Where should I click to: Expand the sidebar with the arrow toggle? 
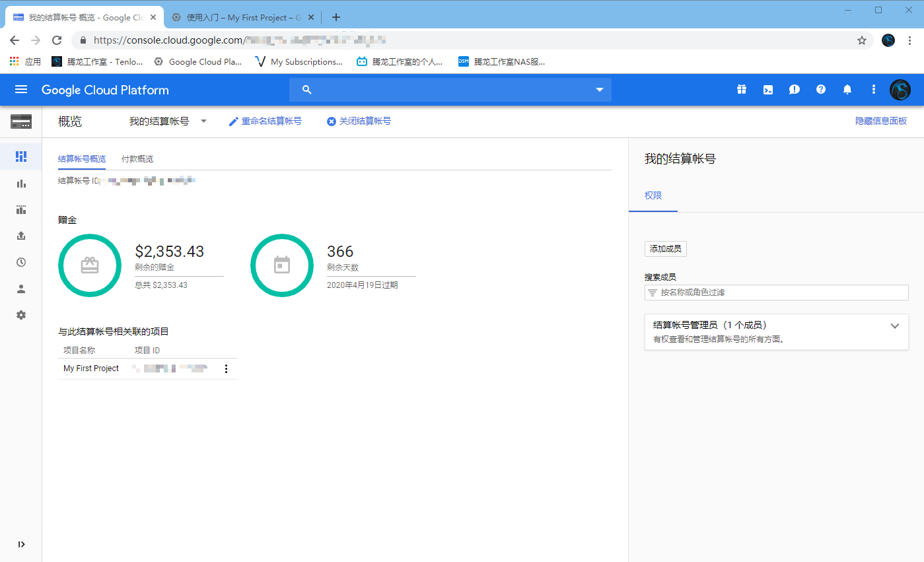click(x=21, y=544)
